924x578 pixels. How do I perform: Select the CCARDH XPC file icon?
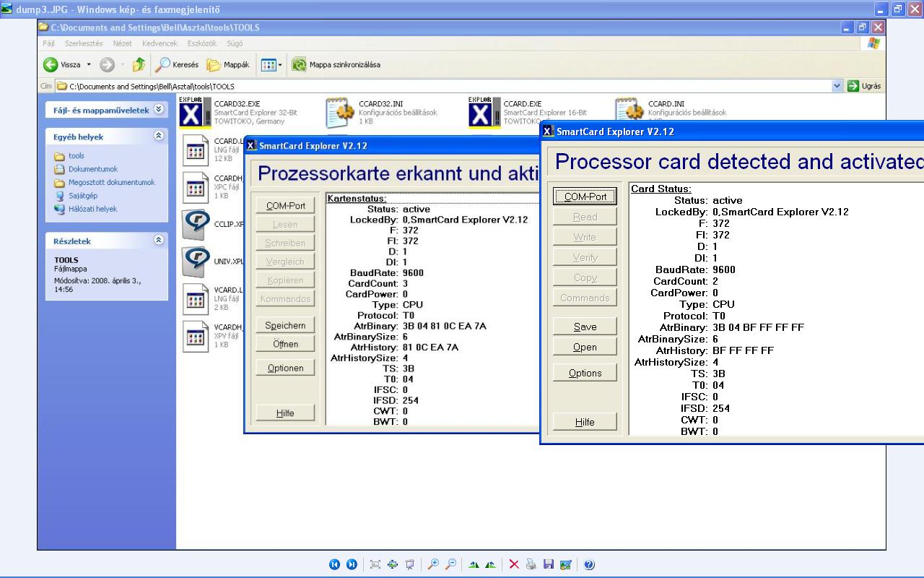point(196,188)
